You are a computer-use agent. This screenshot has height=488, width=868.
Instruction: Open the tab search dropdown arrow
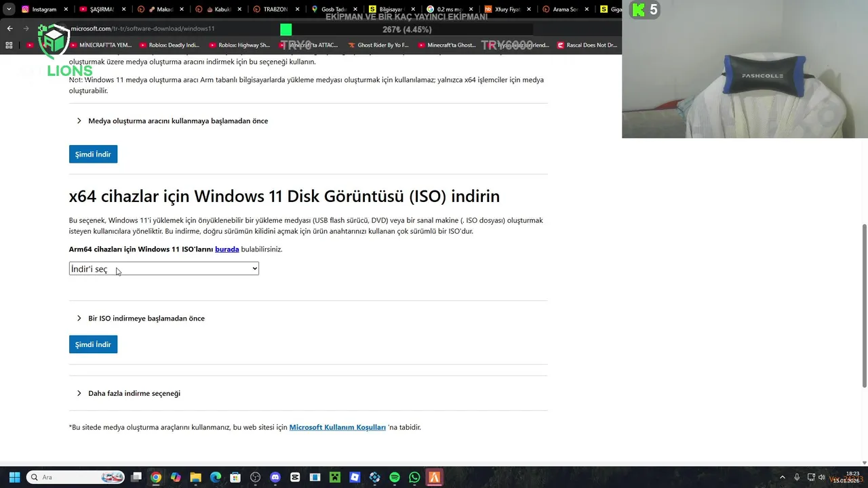[9, 9]
